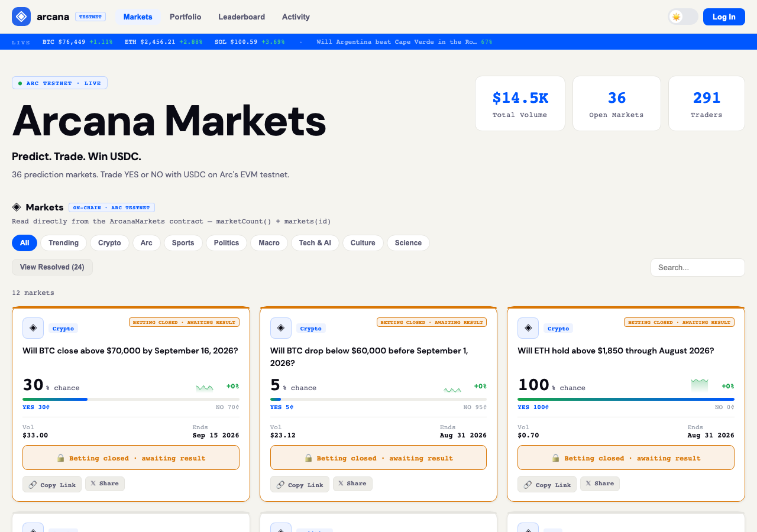Click the 291 Traders stat card
Image resolution: width=757 pixels, height=532 pixels.
coord(707,103)
